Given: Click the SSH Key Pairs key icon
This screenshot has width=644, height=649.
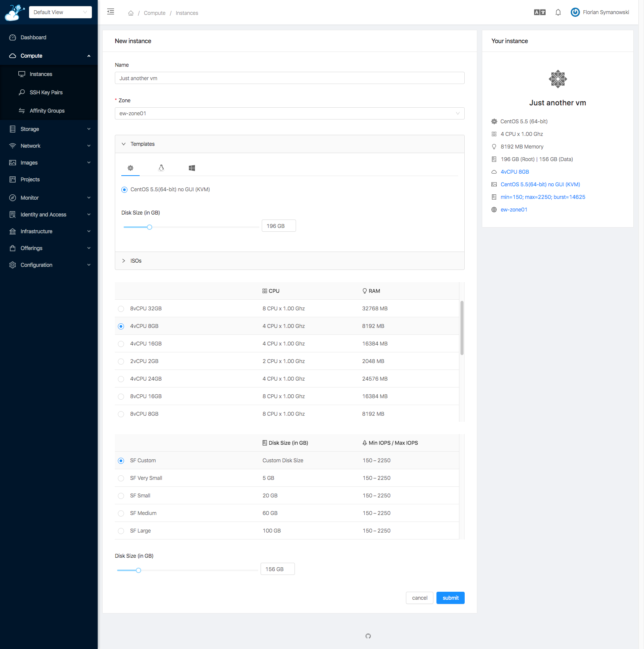Looking at the screenshot, I should 22,92.
